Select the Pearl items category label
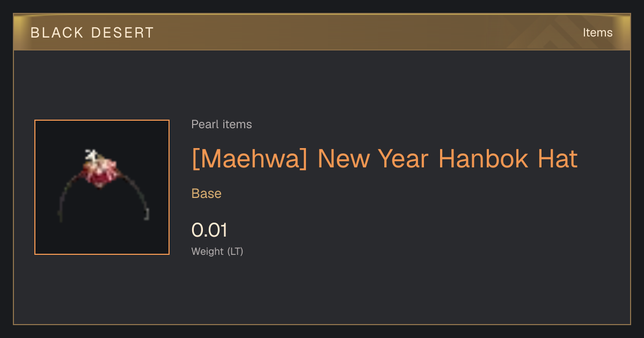 222,124
